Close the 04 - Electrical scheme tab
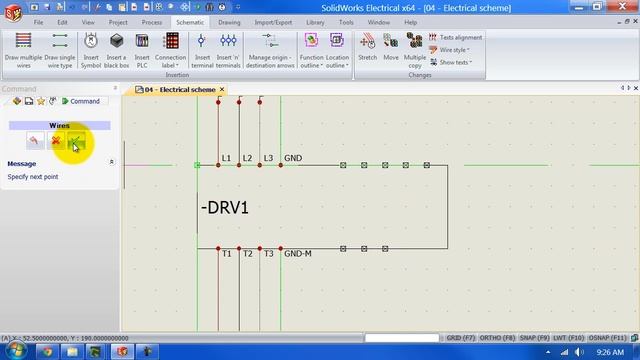 click(222, 89)
